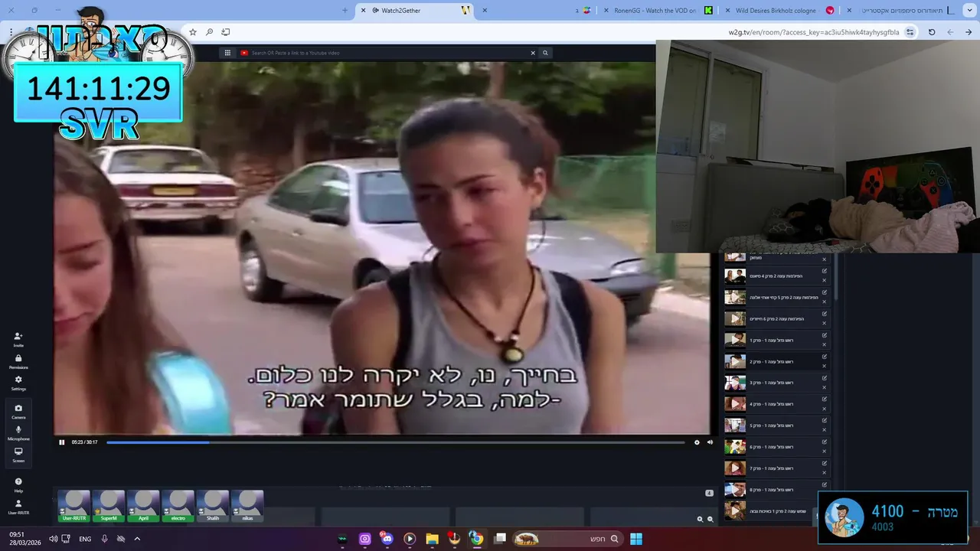Open Invite in the left sidebar

click(x=18, y=340)
